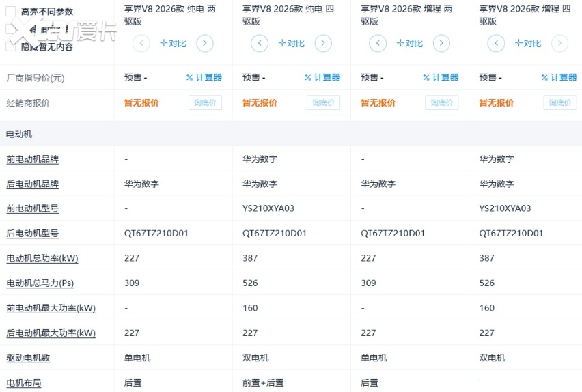Open the 电机布局 parameter link
The height and width of the screenshot is (392, 582).
point(24,382)
